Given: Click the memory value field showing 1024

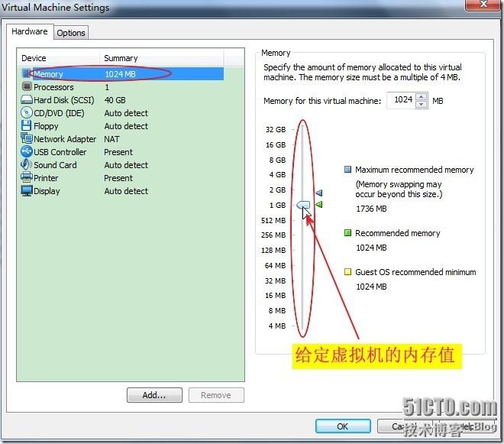Looking at the screenshot, I should click(402, 100).
